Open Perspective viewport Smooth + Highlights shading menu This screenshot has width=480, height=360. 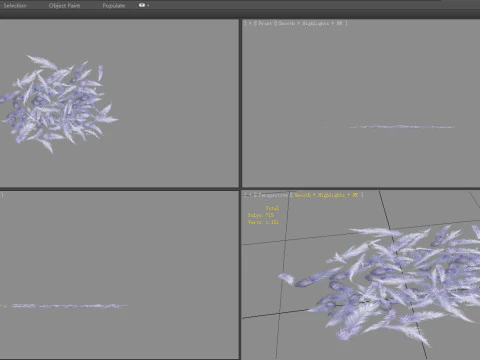point(327,195)
